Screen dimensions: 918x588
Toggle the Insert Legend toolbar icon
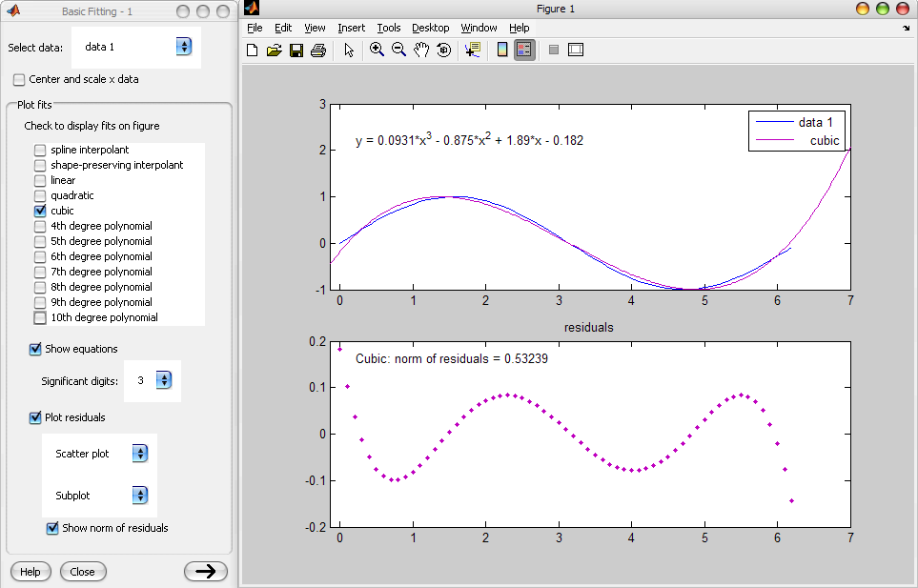point(524,51)
